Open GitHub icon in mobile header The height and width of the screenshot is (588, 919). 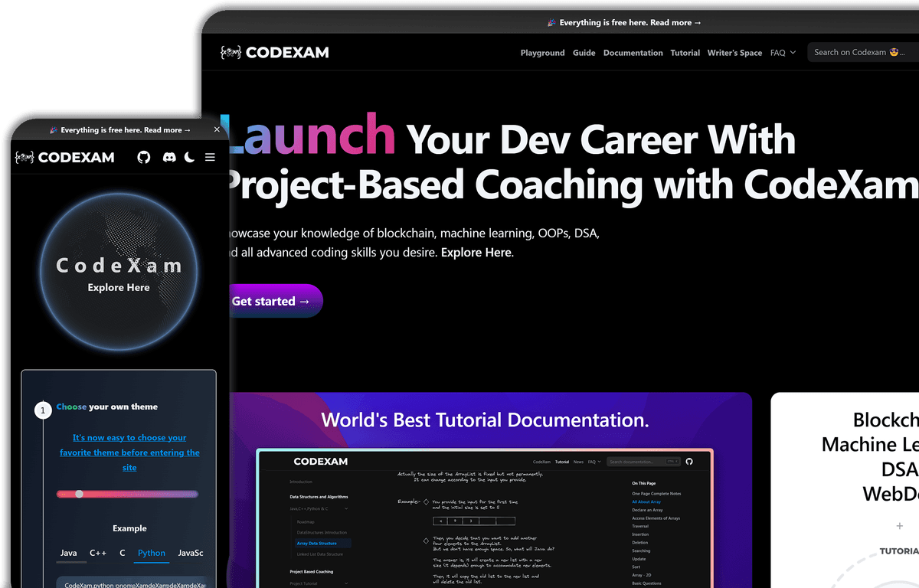click(x=144, y=157)
